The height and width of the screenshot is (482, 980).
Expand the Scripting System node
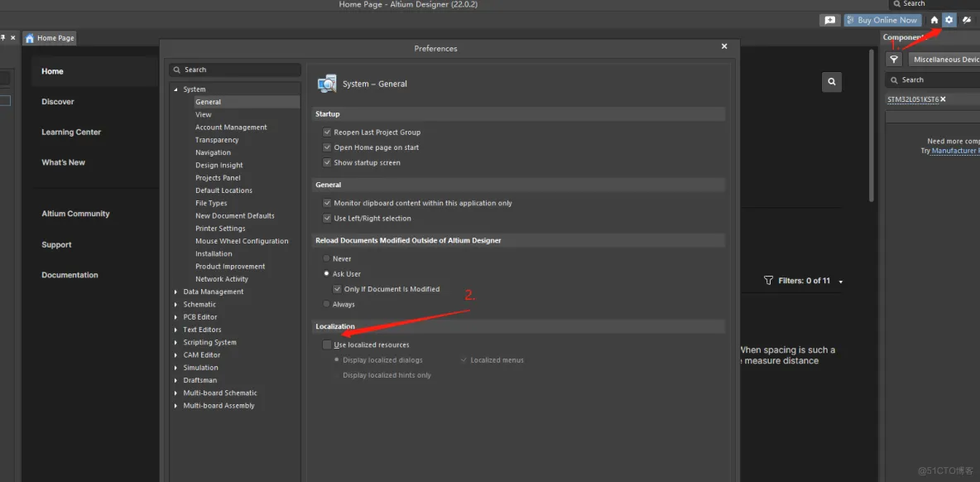click(x=176, y=342)
